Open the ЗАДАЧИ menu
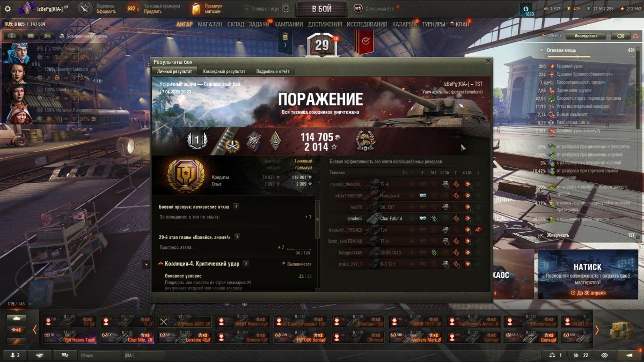 [x=259, y=24]
